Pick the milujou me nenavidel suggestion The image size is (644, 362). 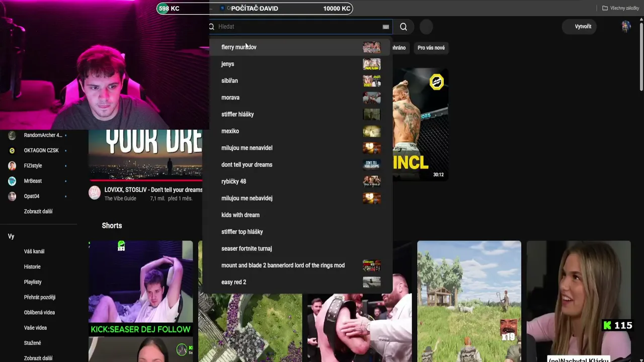click(x=297, y=148)
